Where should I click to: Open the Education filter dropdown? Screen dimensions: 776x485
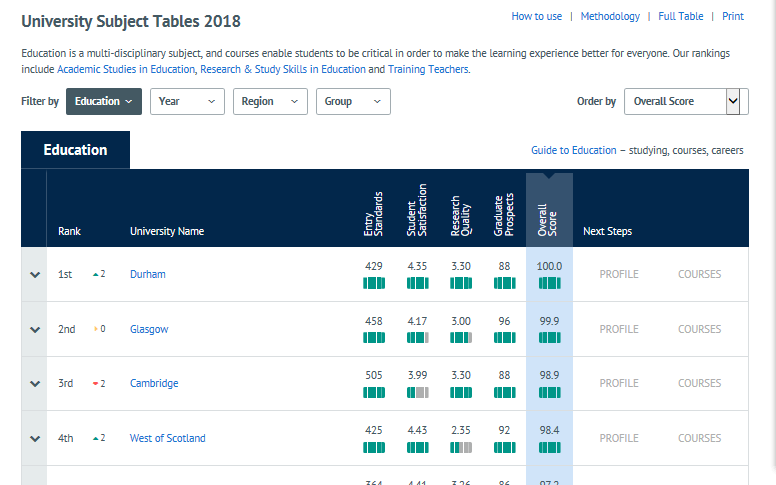[103, 102]
